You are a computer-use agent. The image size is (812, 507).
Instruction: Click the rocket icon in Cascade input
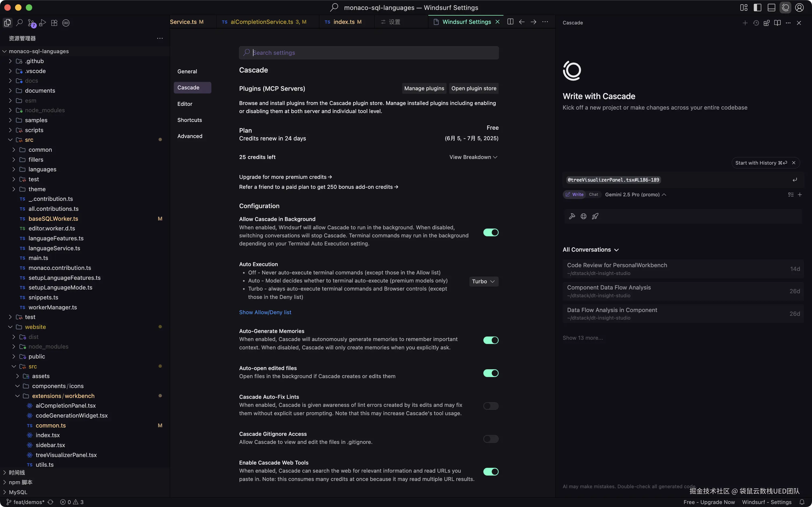pos(595,216)
